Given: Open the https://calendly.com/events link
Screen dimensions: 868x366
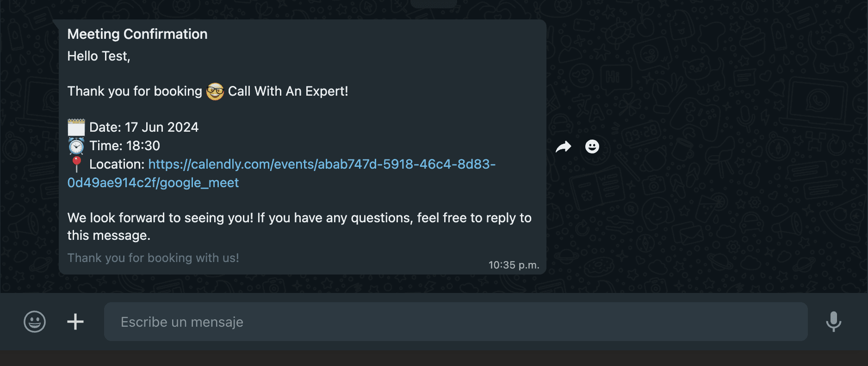Looking at the screenshot, I should pyautogui.click(x=322, y=165).
